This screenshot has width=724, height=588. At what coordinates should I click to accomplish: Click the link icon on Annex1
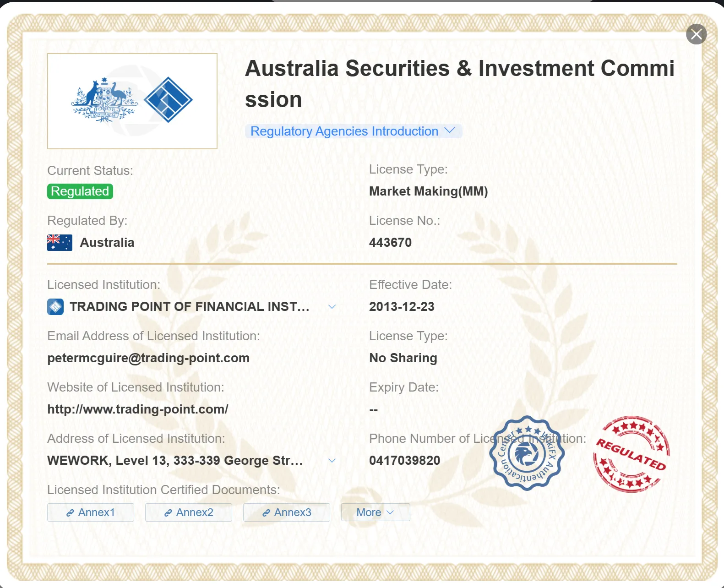point(70,513)
